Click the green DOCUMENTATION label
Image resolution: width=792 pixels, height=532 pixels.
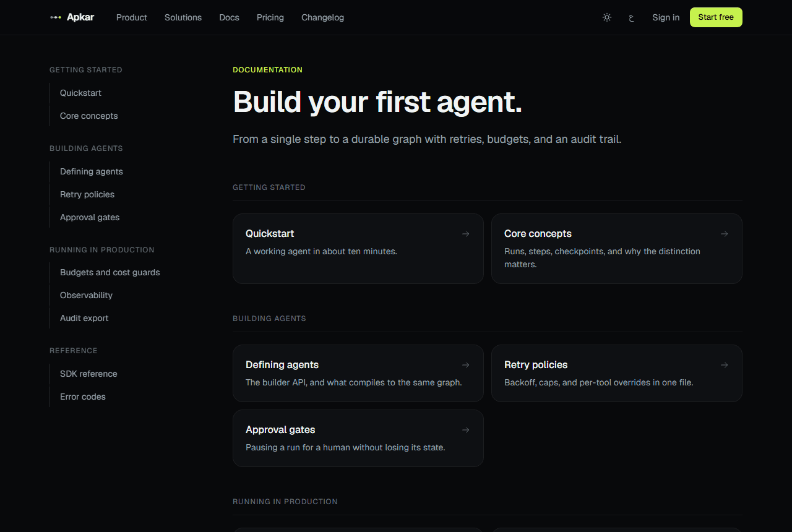pyautogui.click(x=268, y=70)
